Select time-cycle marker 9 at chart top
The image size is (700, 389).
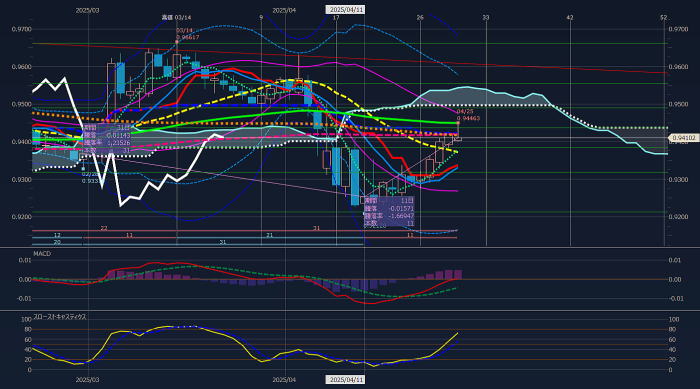tap(261, 17)
